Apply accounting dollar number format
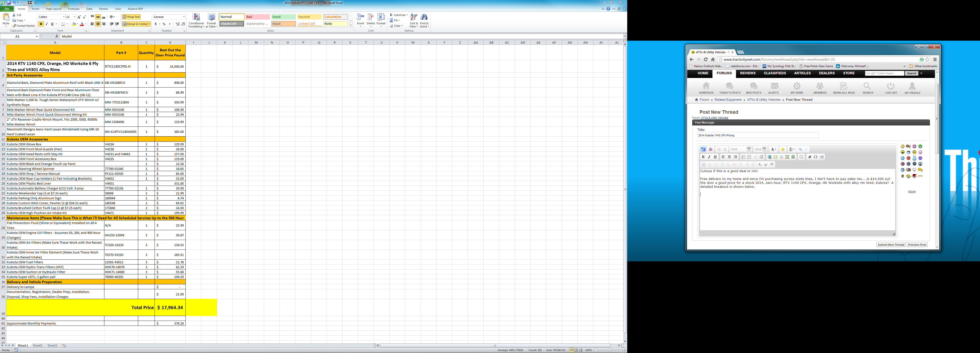This screenshot has width=980, height=353. pyautogui.click(x=156, y=24)
